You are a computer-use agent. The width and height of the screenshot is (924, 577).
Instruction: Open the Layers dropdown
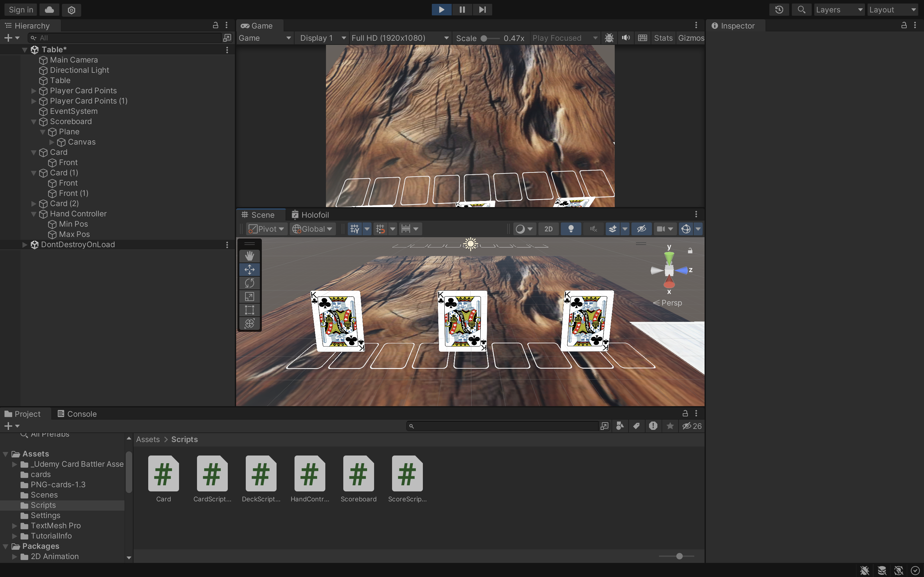click(x=839, y=10)
